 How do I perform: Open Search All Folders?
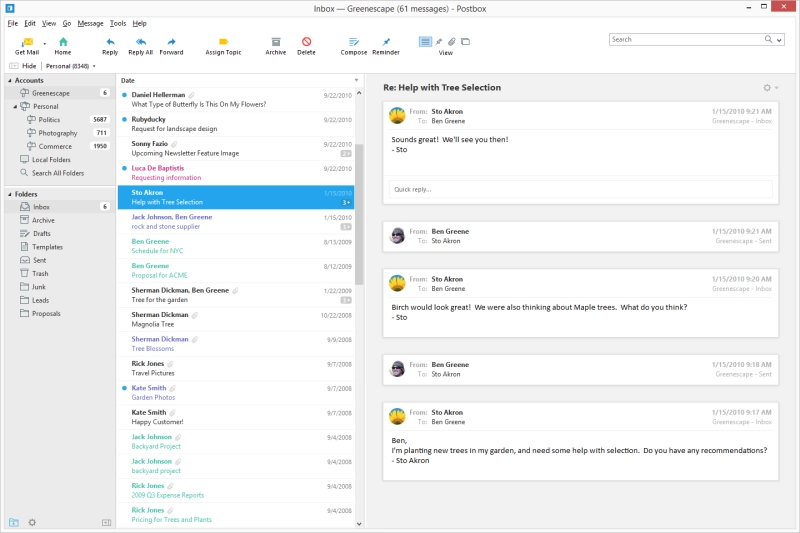(x=60, y=173)
